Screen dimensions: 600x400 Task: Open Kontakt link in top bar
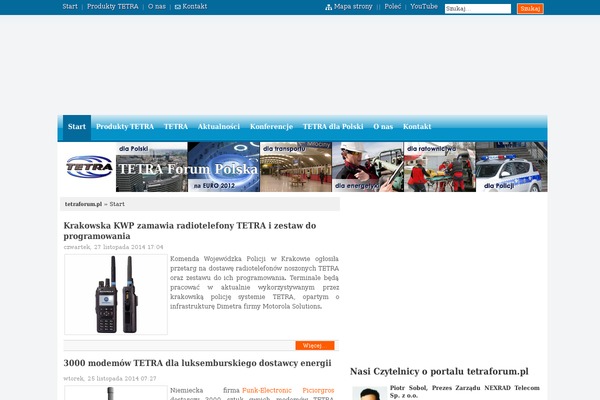195,7
